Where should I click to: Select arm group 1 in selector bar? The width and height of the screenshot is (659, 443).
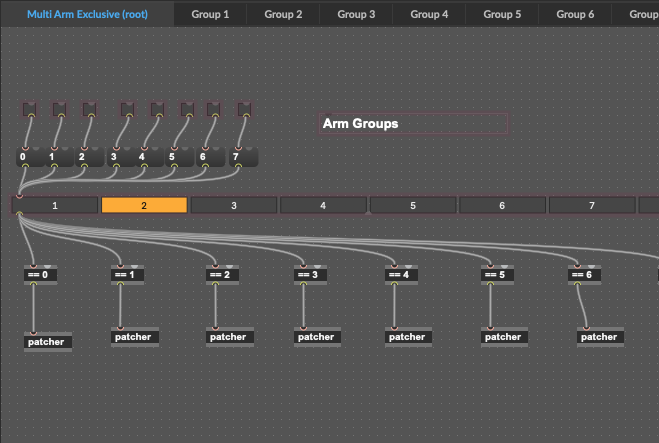pos(55,205)
